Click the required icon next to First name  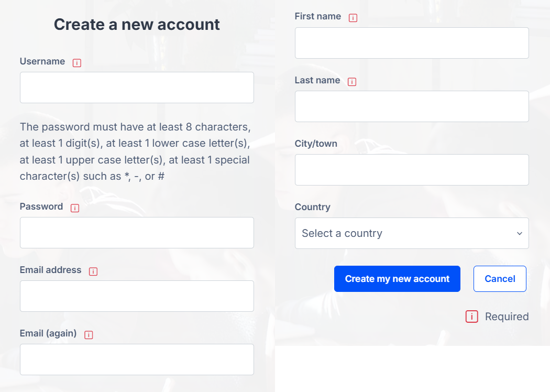tap(353, 18)
